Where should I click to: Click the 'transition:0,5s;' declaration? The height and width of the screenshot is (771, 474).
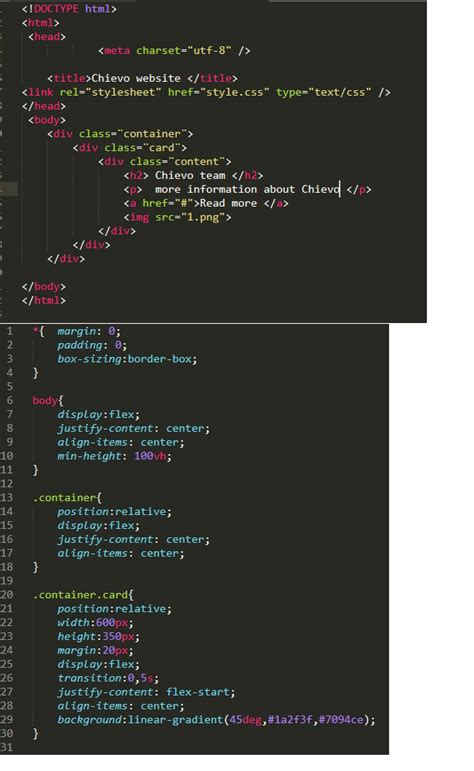click(108, 678)
